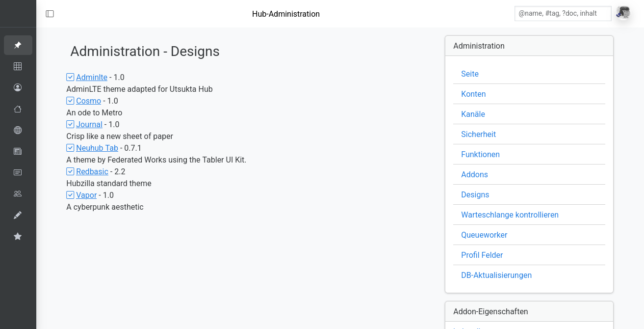Screen dimensions: 644x329
Task: Open the Sicherheit admin menu item
Action: coord(478,134)
